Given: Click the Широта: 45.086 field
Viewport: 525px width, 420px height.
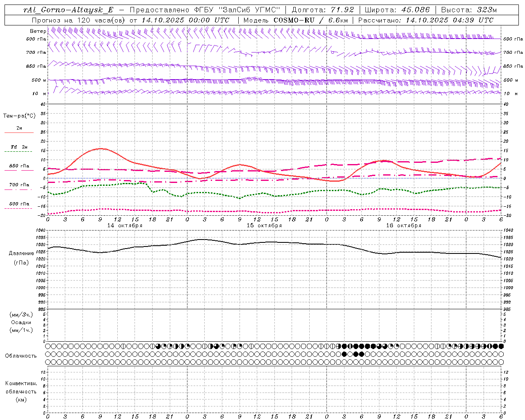Looking at the screenshot, I should pos(397,10).
